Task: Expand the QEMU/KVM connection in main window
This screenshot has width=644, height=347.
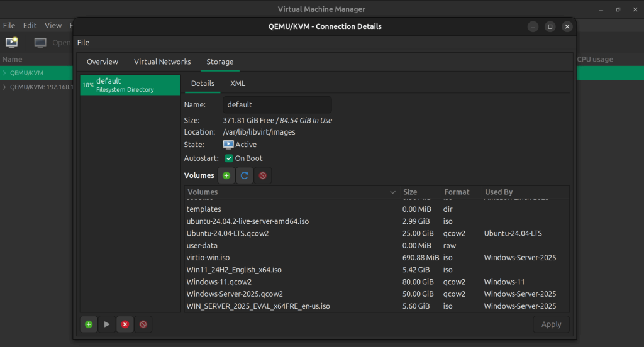Action: coord(4,73)
